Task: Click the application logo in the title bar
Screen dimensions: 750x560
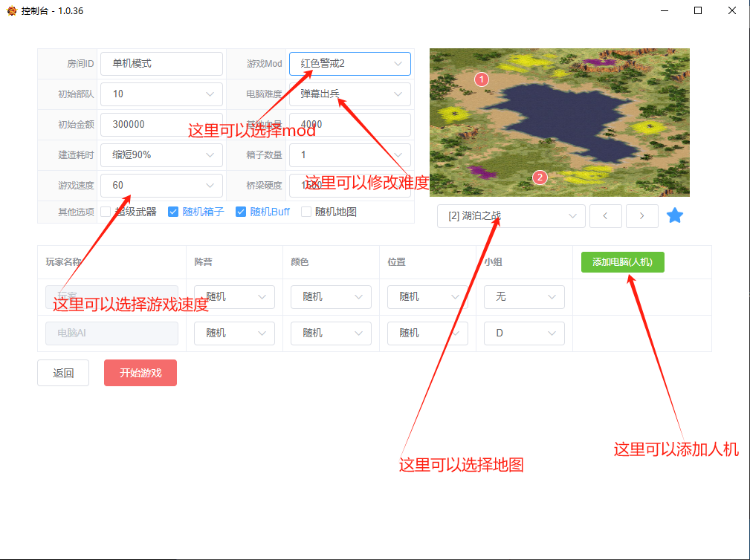Action: (x=10, y=11)
